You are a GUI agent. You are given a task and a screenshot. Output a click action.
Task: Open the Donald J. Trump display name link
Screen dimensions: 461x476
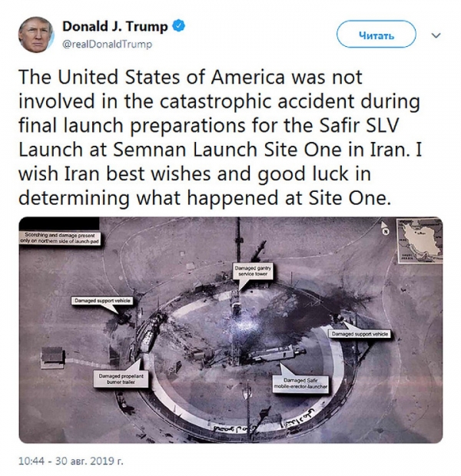(115, 26)
